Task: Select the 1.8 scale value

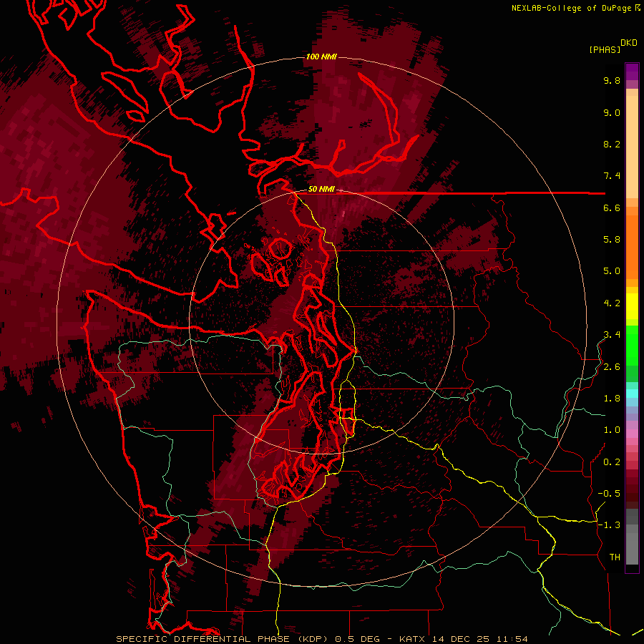Action: [x=612, y=399]
